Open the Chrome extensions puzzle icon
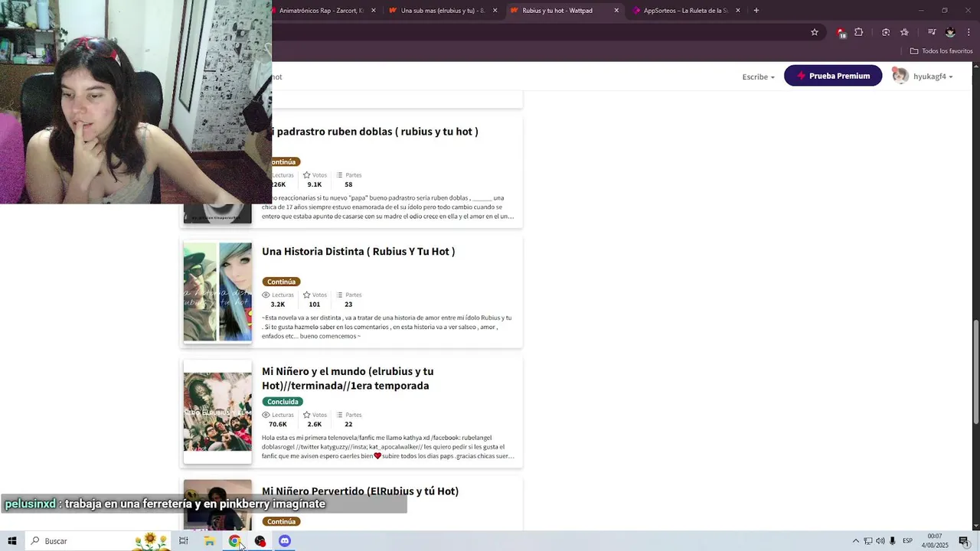Image resolution: width=980 pixels, height=551 pixels. [x=858, y=32]
